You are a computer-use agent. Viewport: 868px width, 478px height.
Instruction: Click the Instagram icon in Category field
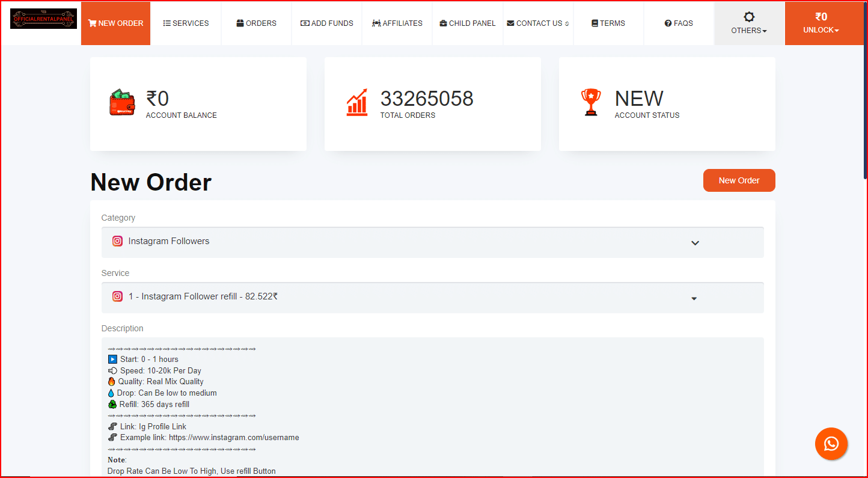118,241
